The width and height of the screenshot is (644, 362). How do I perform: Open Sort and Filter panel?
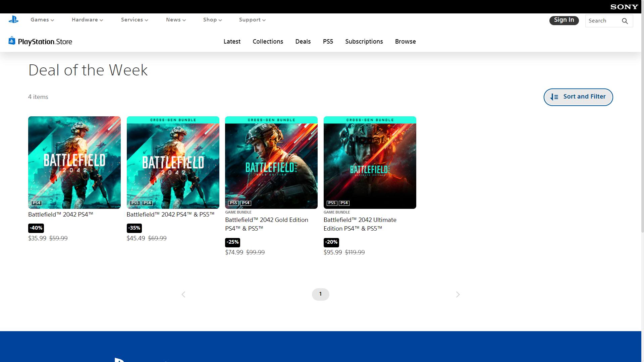point(578,97)
